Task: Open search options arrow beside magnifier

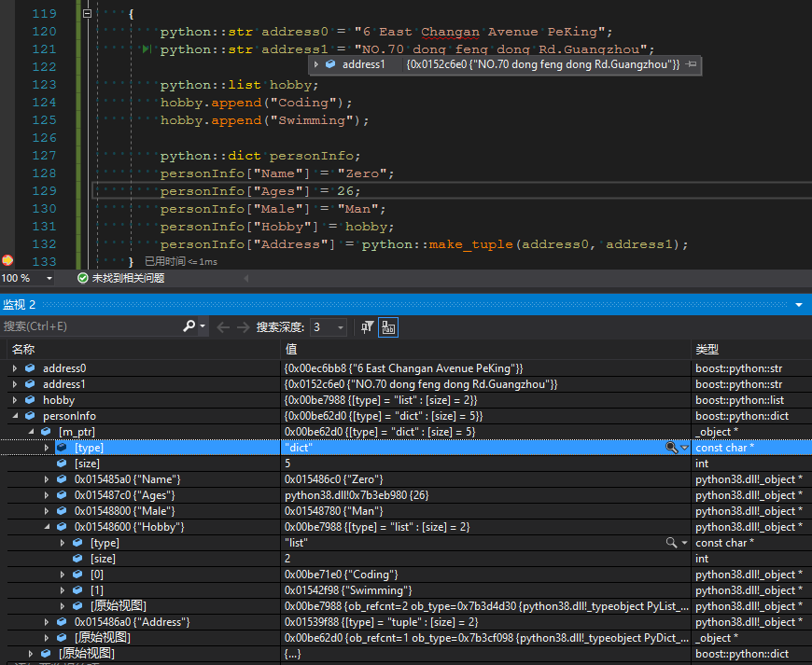Action: (203, 326)
